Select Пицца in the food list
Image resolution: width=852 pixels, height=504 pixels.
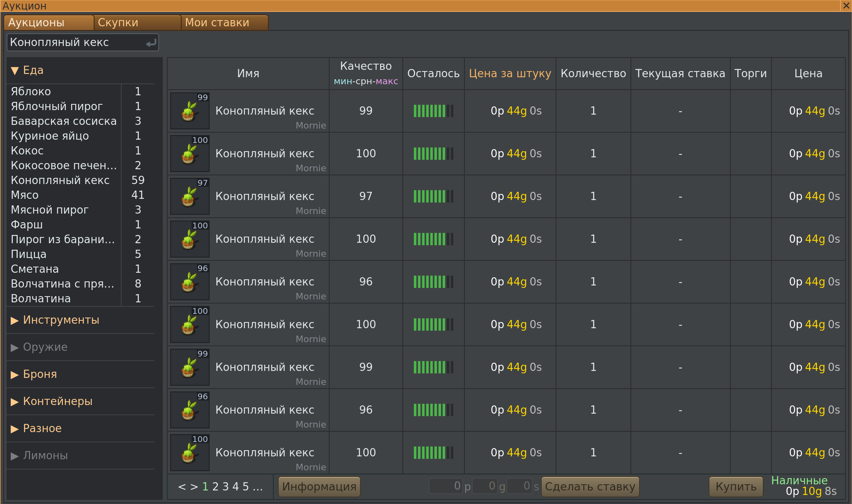29,254
